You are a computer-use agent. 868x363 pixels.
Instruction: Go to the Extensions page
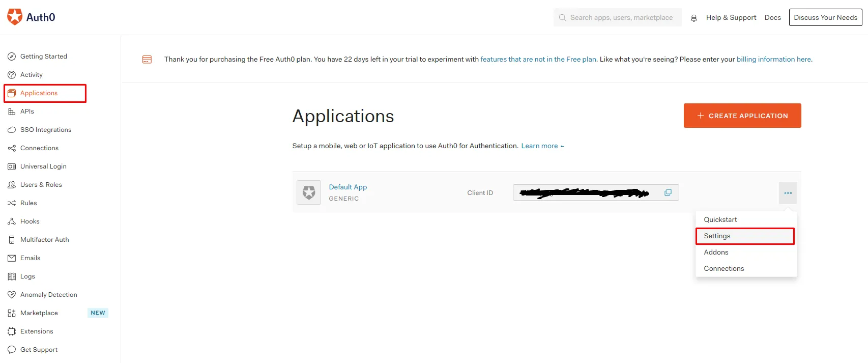pyautogui.click(x=37, y=331)
